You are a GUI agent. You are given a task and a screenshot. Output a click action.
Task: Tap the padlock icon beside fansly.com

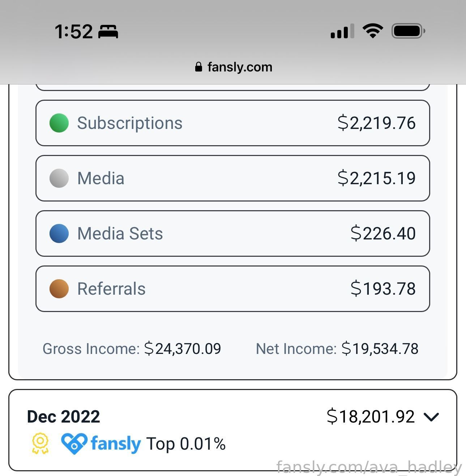coord(198,67)
